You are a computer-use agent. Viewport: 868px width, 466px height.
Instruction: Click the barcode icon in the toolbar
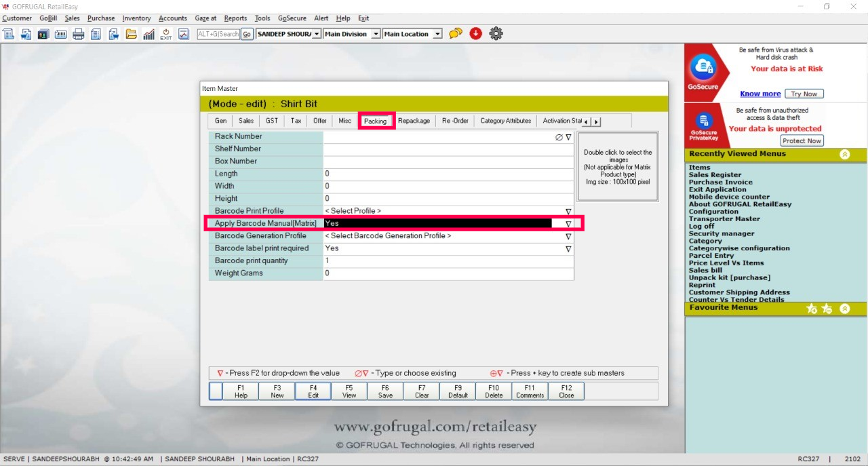[x=60, y=34]
